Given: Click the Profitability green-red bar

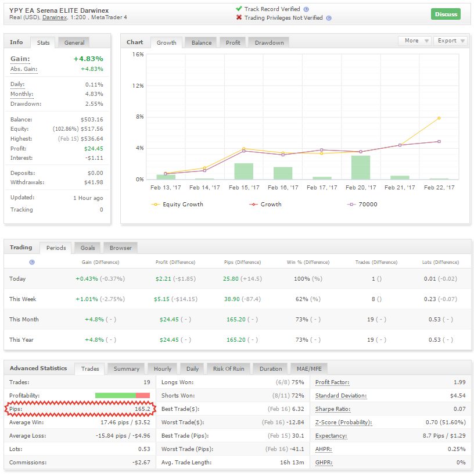Looking at the screenshot, I should tap(123, 396).
